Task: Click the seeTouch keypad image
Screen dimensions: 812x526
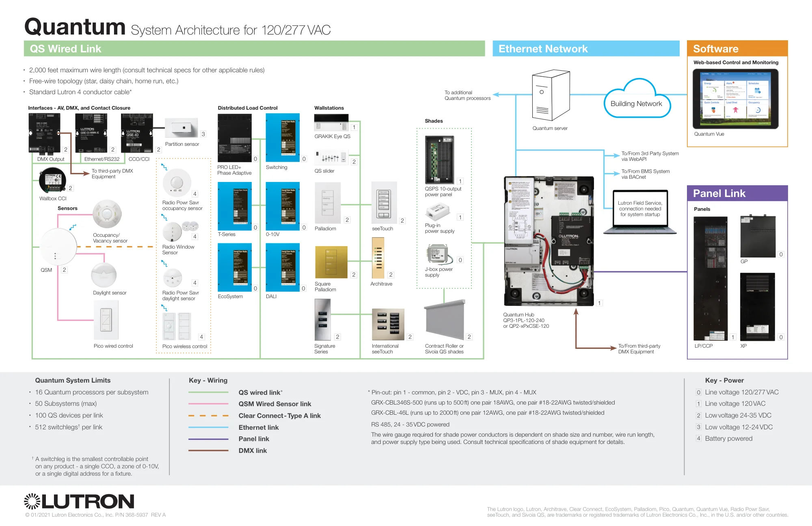Action: [x=384, y=202]
